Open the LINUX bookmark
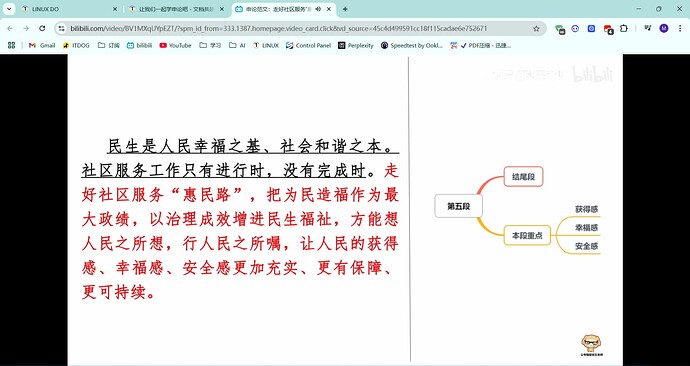The height and width of the screenshot is (366, 690). [x=266, y=45]
